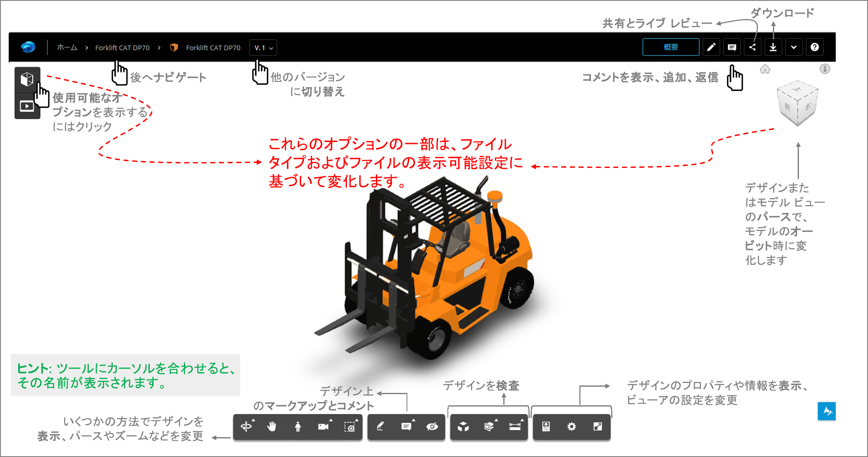Toggle full screen mode icon

tap(598, 426)
